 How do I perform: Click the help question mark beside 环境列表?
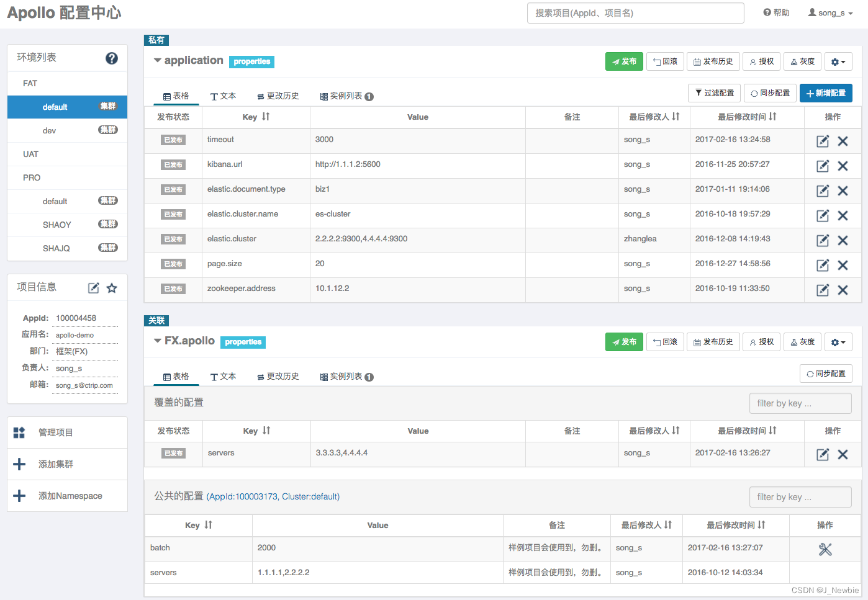112,58
